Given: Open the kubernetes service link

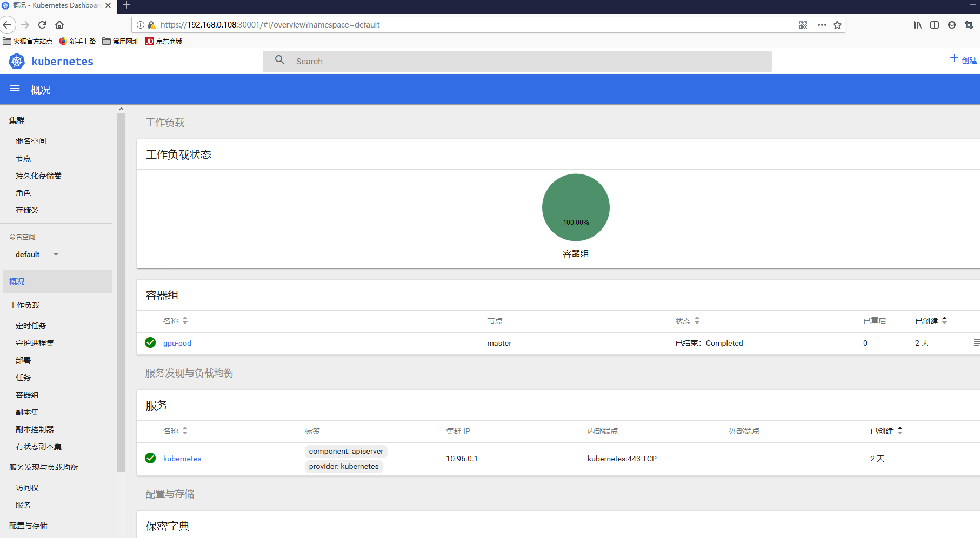Looking at the screenshot, I should (182, 459).
